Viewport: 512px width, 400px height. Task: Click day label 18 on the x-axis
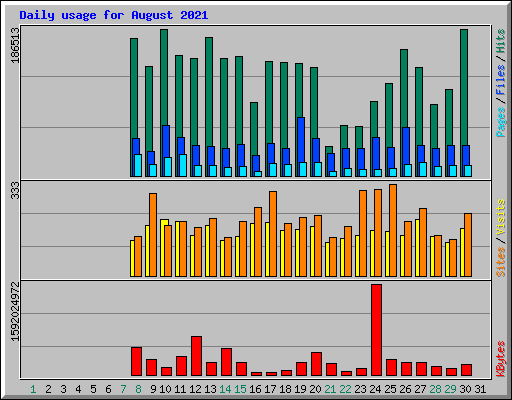pyautogui.click(x=285, y=389)
